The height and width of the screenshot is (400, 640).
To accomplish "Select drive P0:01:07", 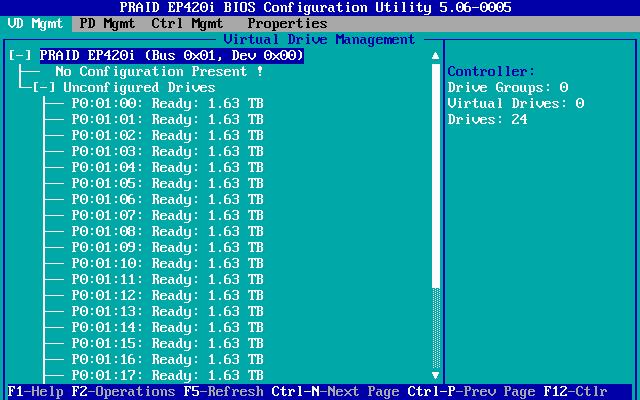I will 167,215.
